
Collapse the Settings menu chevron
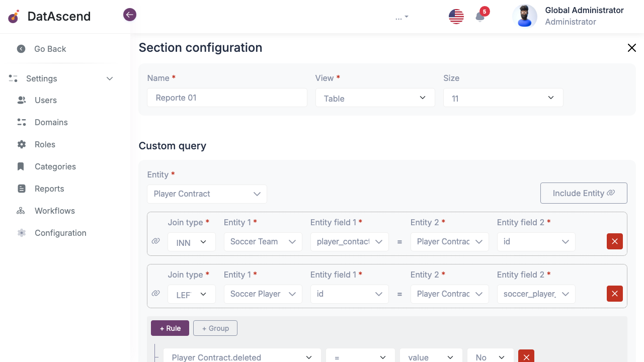pyautogui.click(x=110, y=78)
